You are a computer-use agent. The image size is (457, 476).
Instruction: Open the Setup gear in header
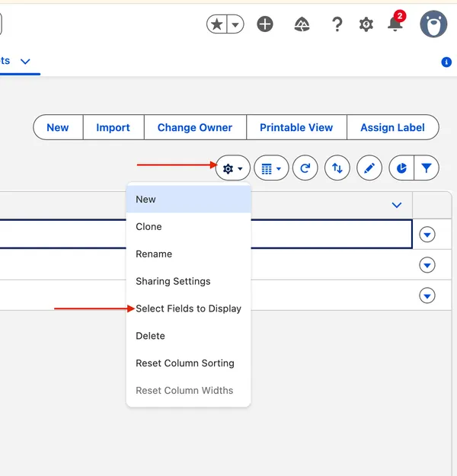[x=366, y=24]
